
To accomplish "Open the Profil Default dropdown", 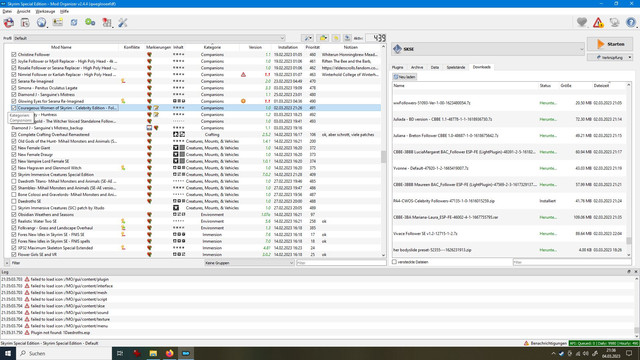I will pyautogui.click(x=149, y=38).
